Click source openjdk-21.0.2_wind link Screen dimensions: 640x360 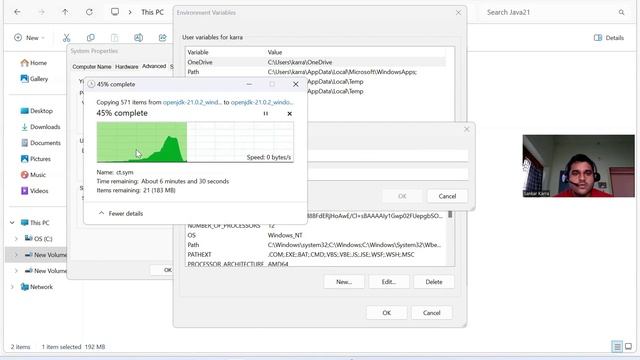pyautogui.click(x=192, y=102)
